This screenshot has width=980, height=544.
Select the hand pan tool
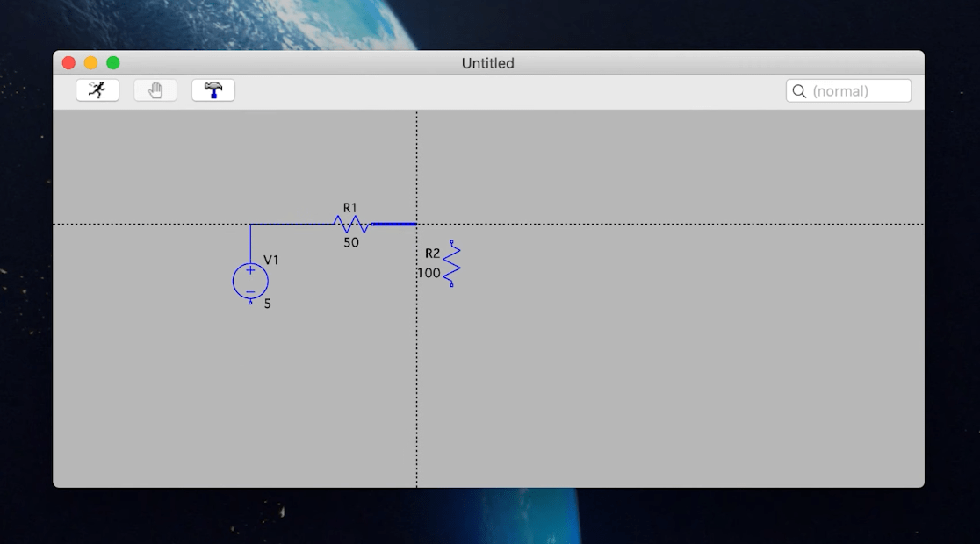coord(155,89)
